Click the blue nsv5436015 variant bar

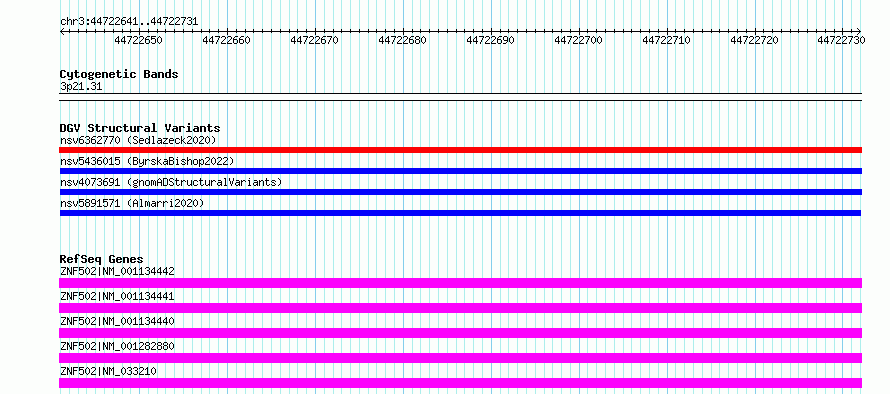[x=460, y=171]
